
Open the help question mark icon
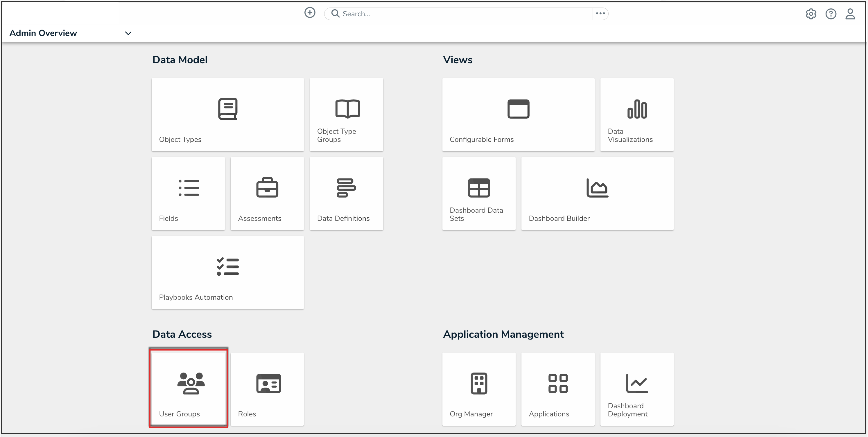coord(831,14)
